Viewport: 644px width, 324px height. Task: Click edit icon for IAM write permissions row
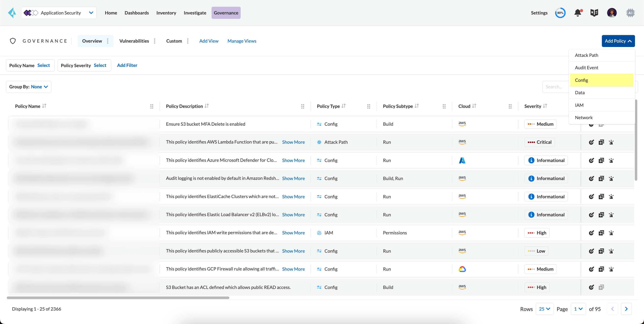[591, 233]
